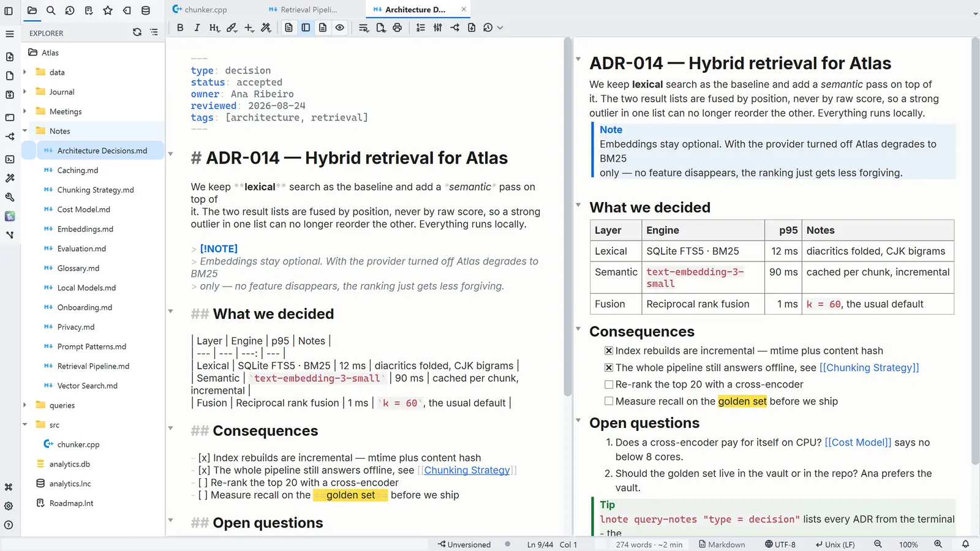Check 'Re-rank the top 20 with a cross-encoder'
The width and height of the screenshot is (980, 551).
pyautogui.click(x=609, y=384)
